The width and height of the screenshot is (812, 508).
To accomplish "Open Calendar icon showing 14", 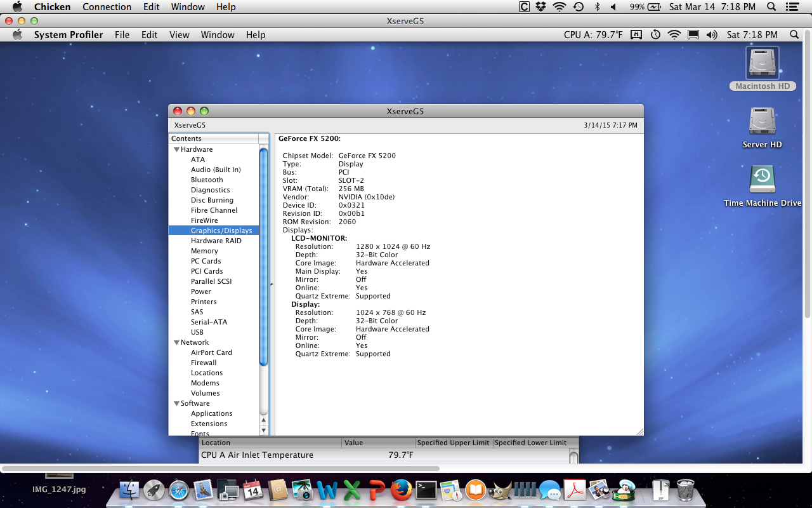I will (252, 490).
